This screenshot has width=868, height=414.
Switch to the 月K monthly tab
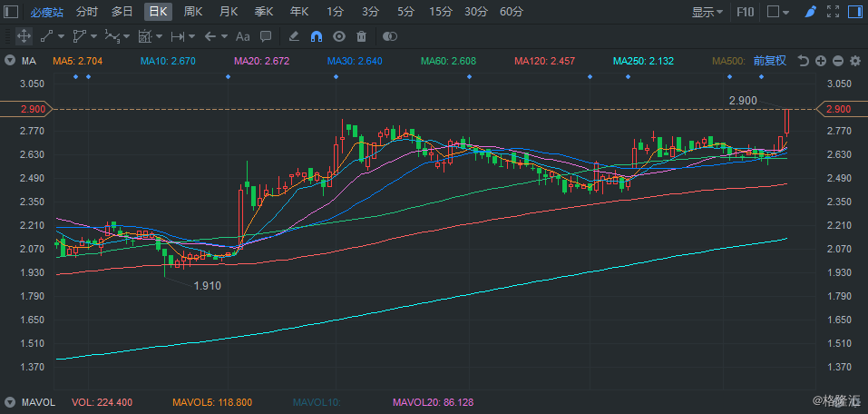[x=229, y=12]
